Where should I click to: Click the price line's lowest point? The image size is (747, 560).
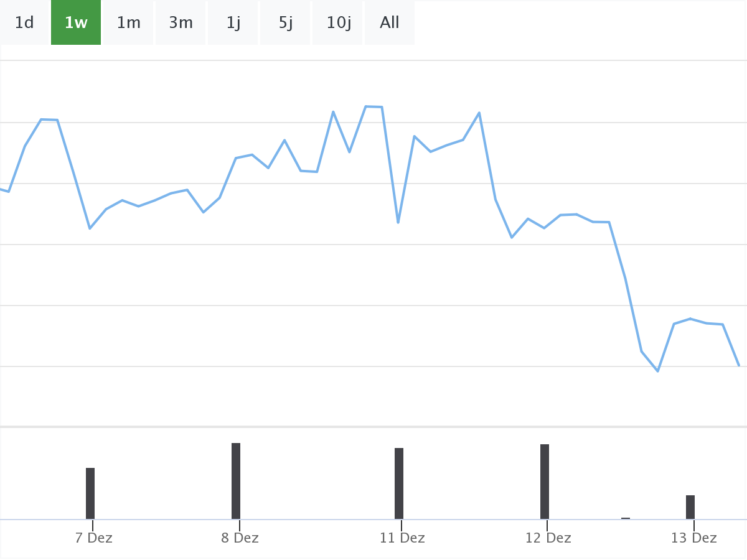[x=658, y=371]
